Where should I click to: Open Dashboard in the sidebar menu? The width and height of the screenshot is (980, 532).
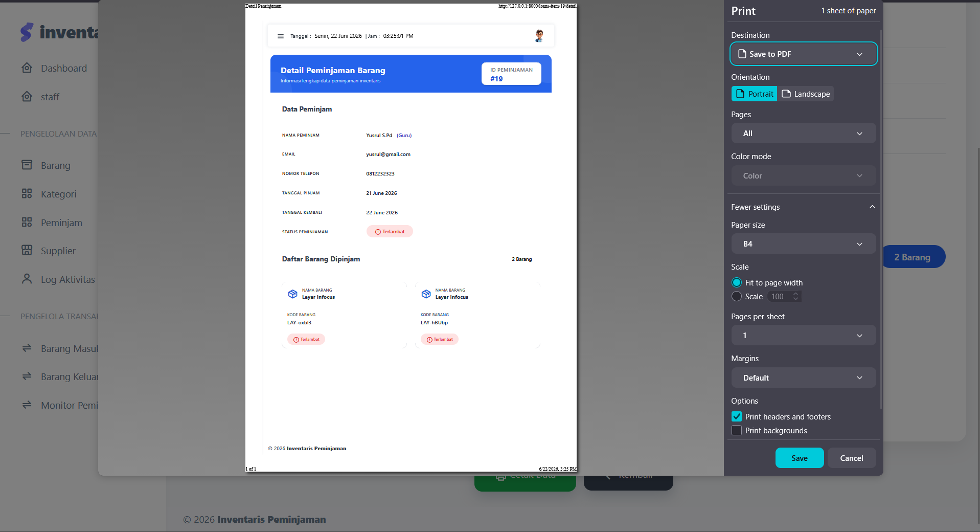(64, 68)
